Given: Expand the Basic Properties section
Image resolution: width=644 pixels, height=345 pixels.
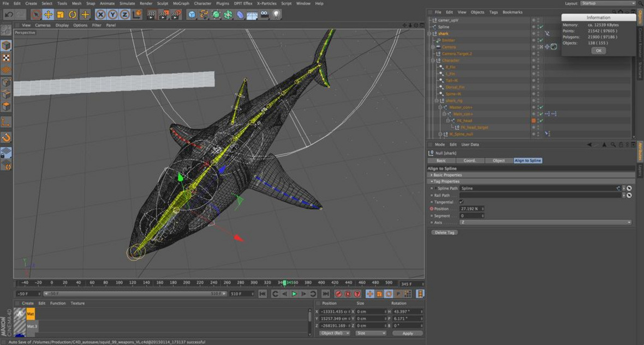Looking at the screenshot, I should [x=431, y=175].
